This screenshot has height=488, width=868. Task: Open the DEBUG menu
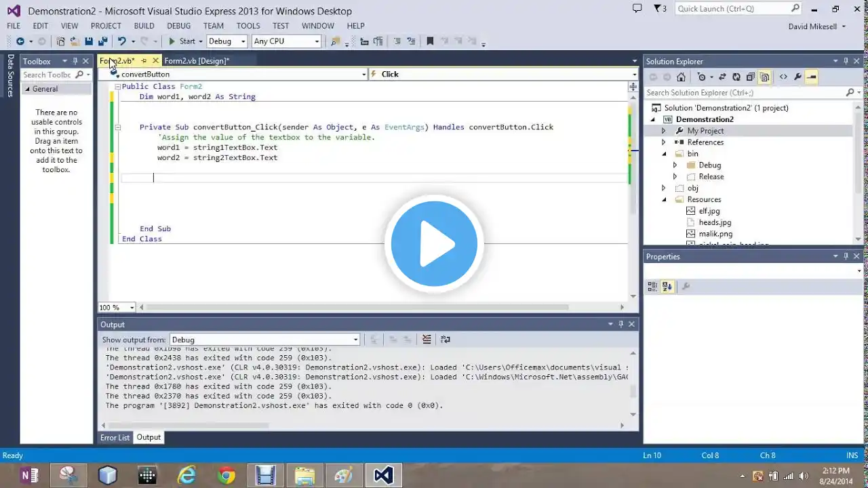(179, 26)
